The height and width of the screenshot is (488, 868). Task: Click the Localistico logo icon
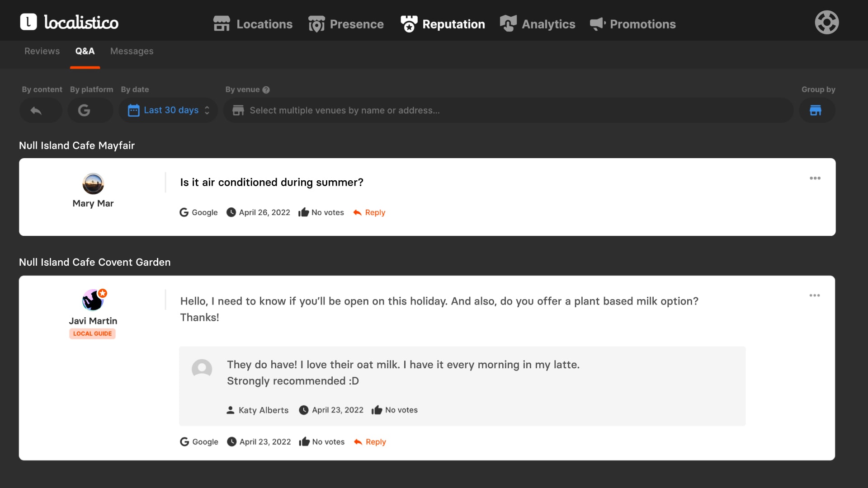(x=28, y=22)
